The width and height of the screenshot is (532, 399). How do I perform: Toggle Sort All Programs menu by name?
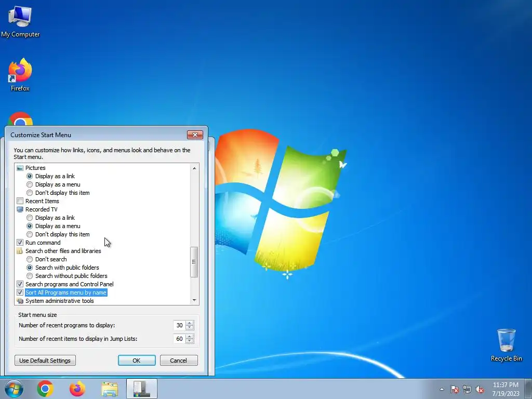(20, 292)
